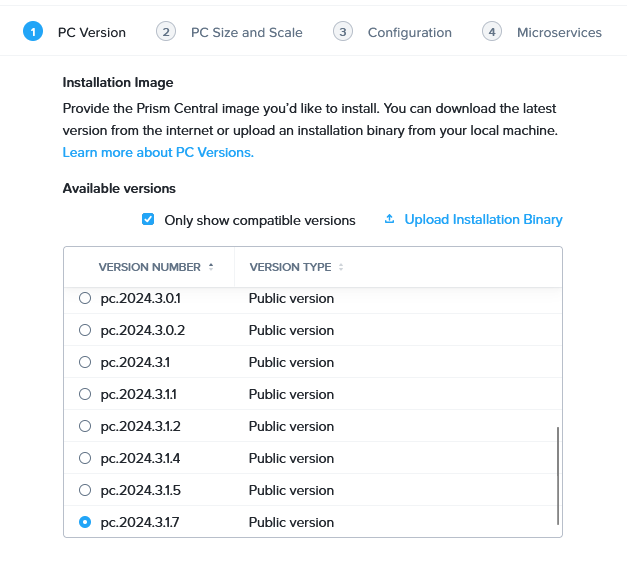627x579 pixels.
Task: Select the pc.2024.3.1.2 radio option
Action: click(x=84, y=426)
